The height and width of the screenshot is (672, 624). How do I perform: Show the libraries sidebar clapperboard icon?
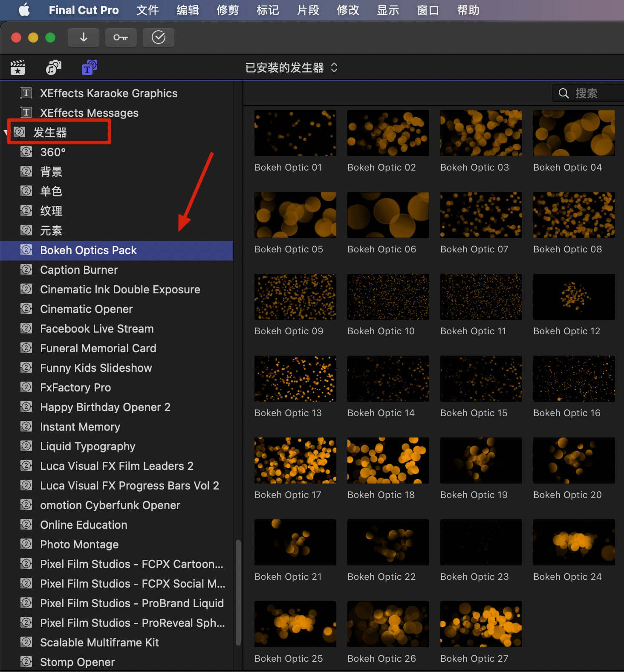(x=17, y=67)
